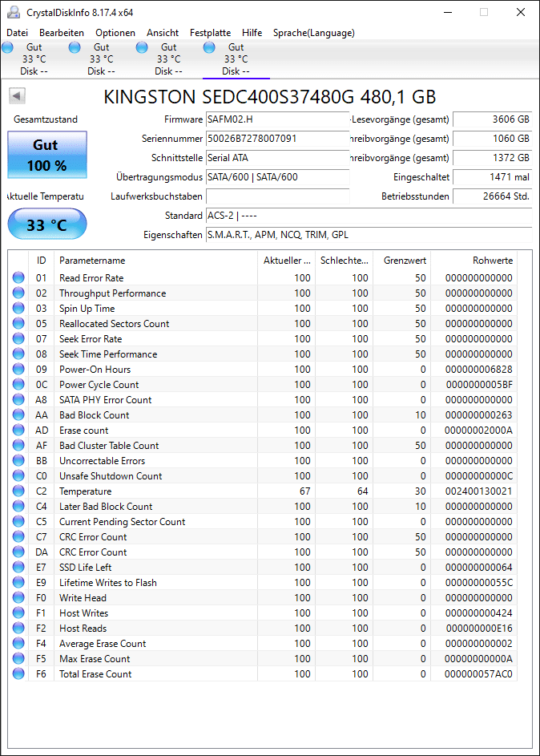This screenshot has height=756, width=540.
Task: Click the Standard field ACS-2
Action: (369, 216)
